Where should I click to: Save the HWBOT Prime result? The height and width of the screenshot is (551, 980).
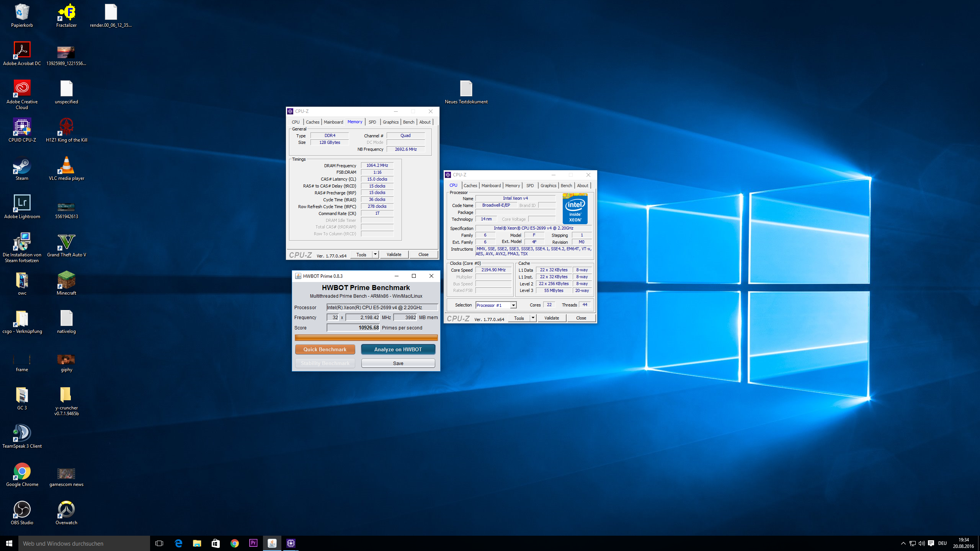pyautogui.click(x=398, y=363)
